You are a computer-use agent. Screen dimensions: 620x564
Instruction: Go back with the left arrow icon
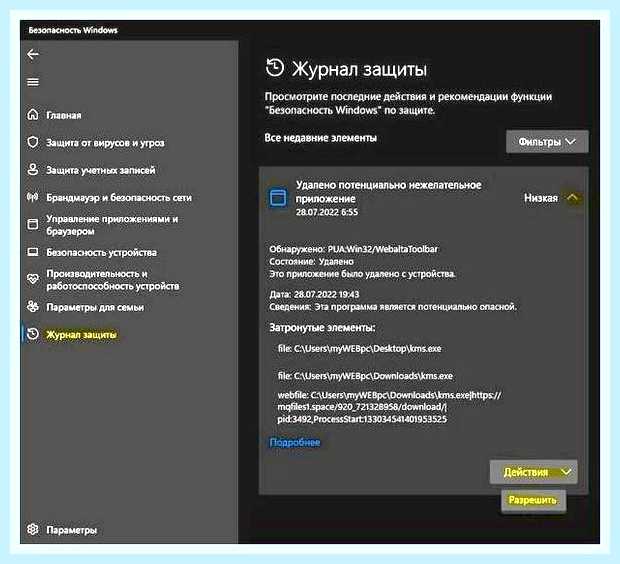[33, 54]
